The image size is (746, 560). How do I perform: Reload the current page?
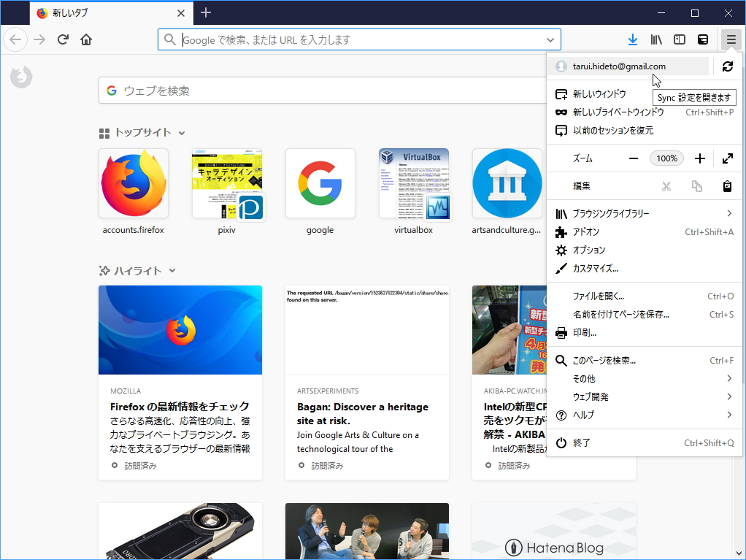pyautogui.click(x=63, y=39)
